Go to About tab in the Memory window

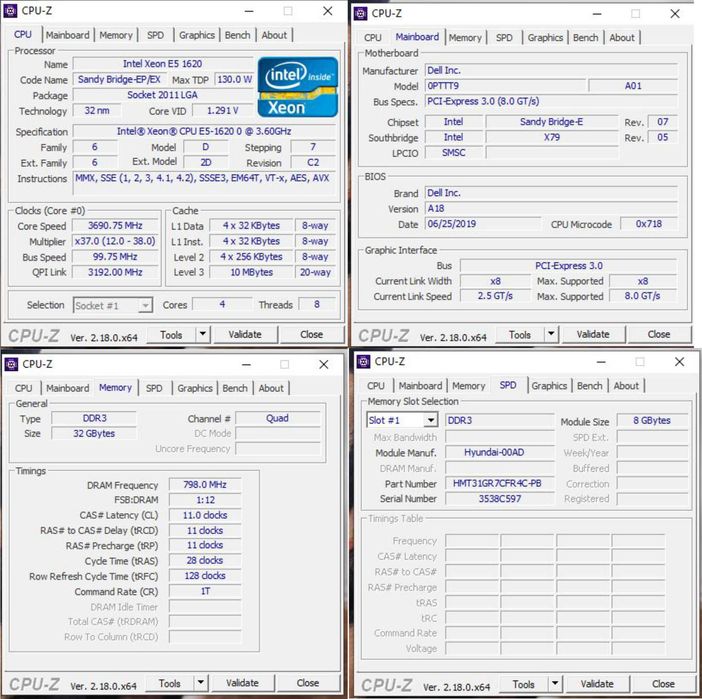[x=271, y=388]
